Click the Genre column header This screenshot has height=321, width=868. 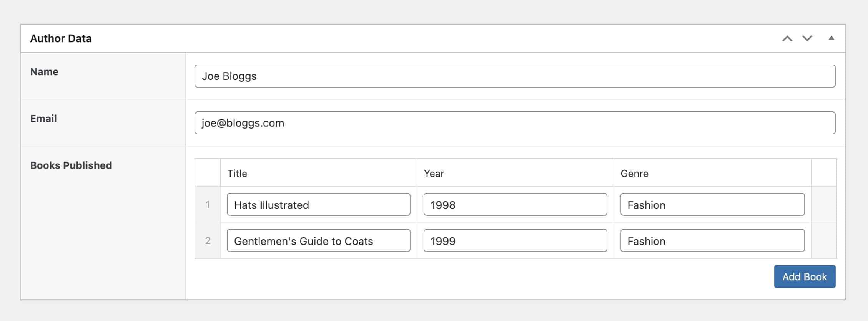[634, 174]
